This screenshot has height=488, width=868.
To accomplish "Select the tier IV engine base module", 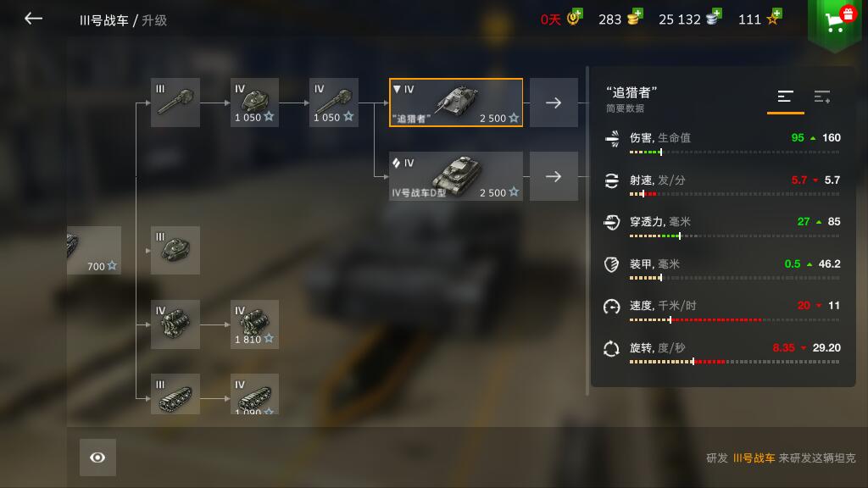I will 175,324.
